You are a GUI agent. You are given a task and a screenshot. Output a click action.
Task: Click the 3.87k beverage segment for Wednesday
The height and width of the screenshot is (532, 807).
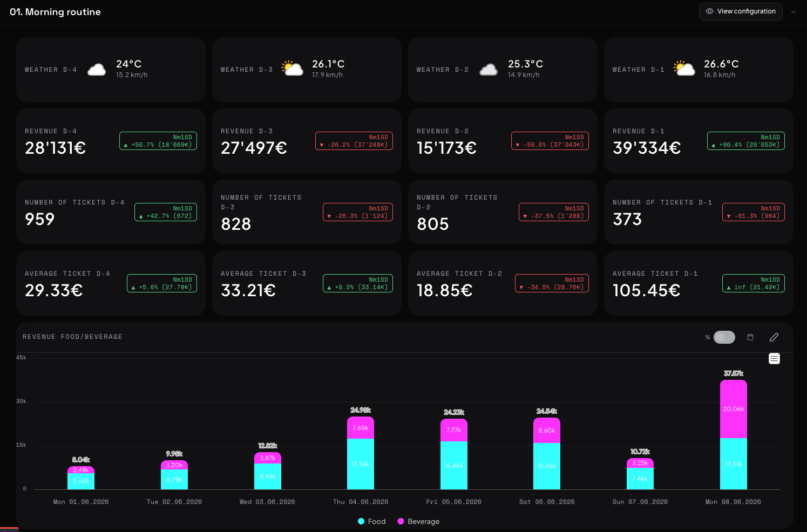coord(268,458)
